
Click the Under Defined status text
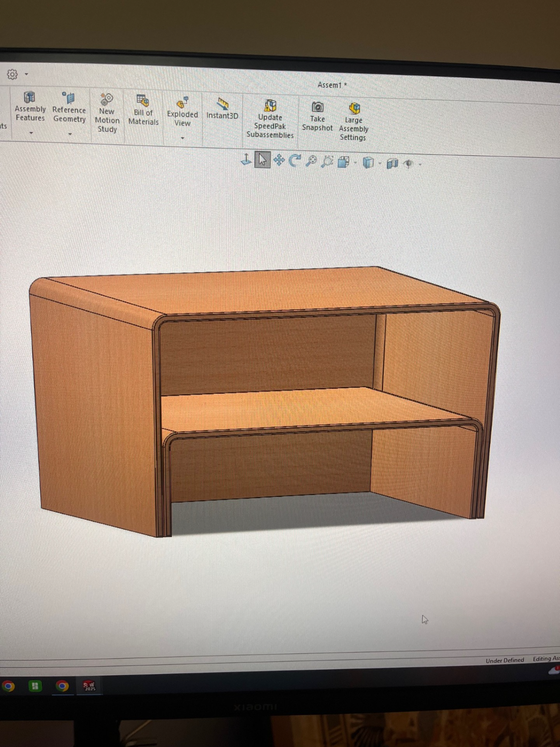pyautogui.click(x=505, y=660)
